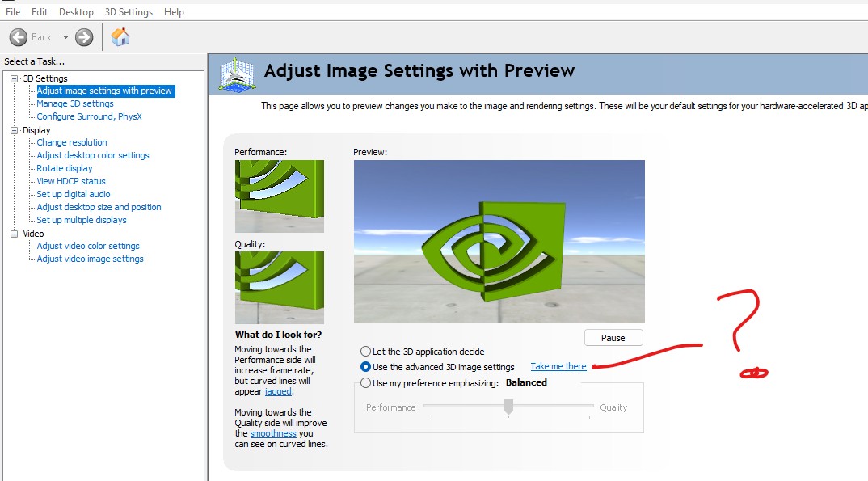Collapse the Video tree node
868x481 pixels.
click(x=14, y=234)
